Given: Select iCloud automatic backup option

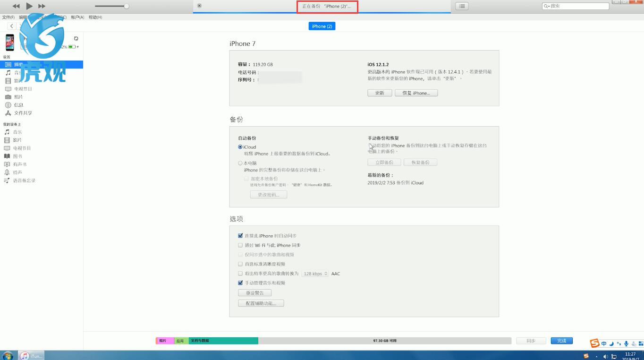Looking at the screenshot, I should 240,147.
